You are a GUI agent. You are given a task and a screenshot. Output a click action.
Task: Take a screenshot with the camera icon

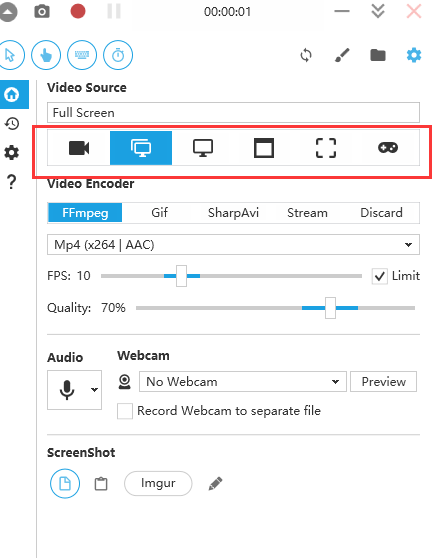pos(42,12)
